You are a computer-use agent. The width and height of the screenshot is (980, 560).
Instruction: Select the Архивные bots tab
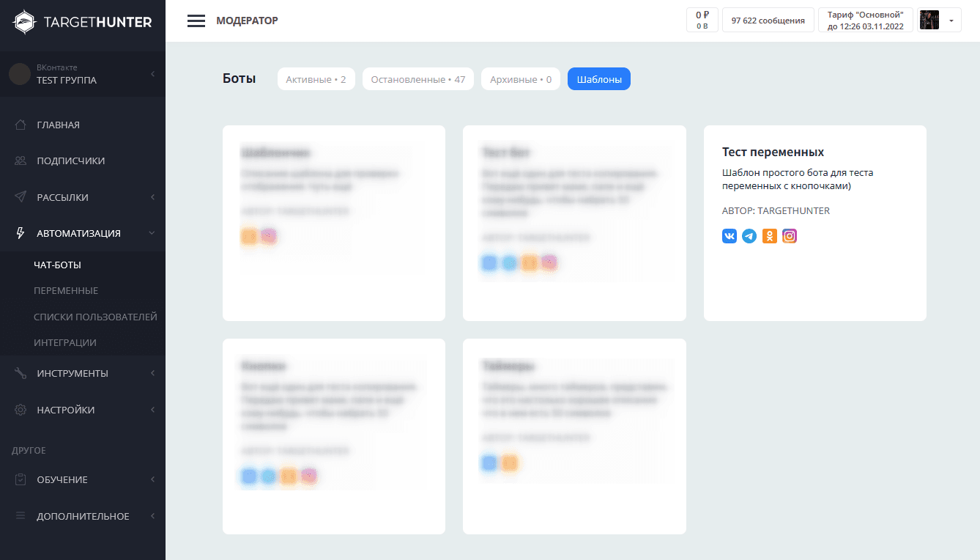pos(520,79)
